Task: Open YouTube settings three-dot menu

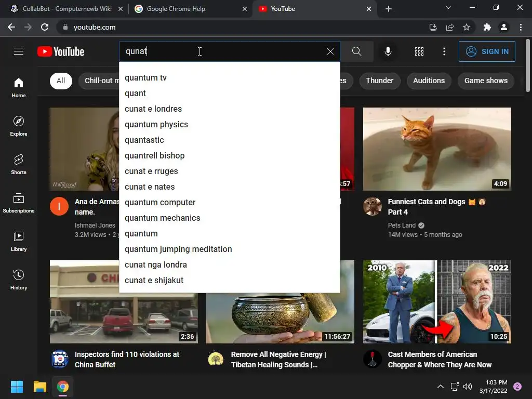Action: pos(444,51)
